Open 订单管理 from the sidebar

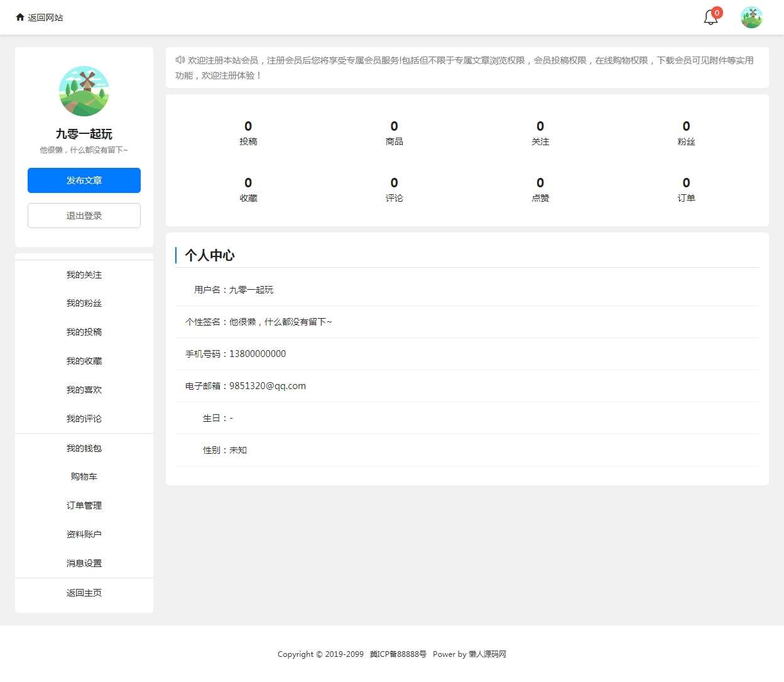tap(84, 505)
